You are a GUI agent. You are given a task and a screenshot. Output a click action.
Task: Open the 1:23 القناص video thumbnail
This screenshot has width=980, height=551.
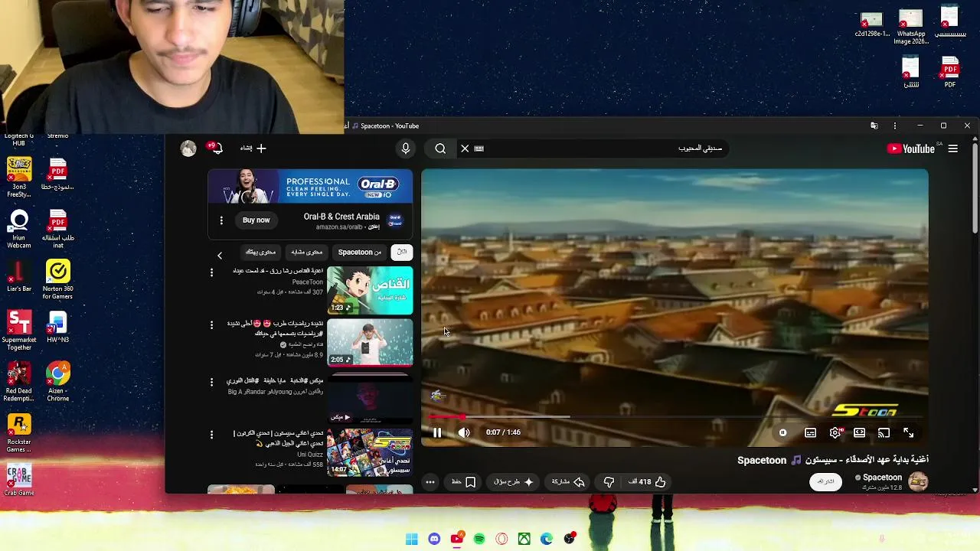tap(370, 290)
